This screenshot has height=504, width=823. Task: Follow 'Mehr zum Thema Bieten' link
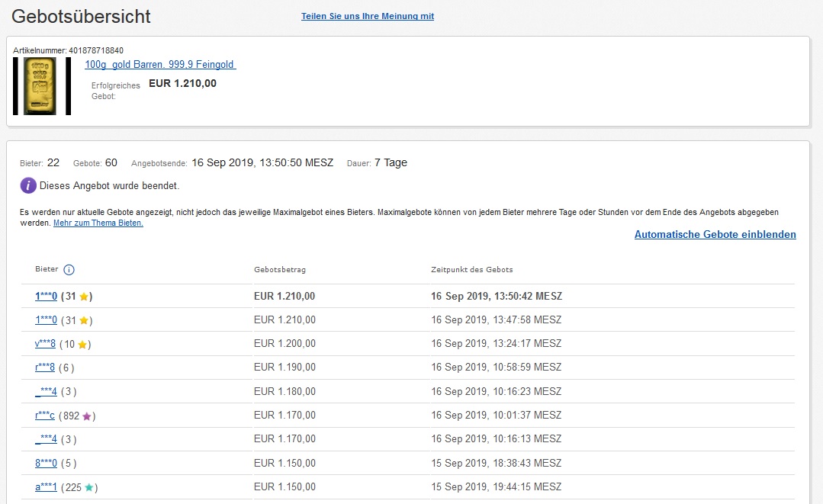click(x=98, y=223)
